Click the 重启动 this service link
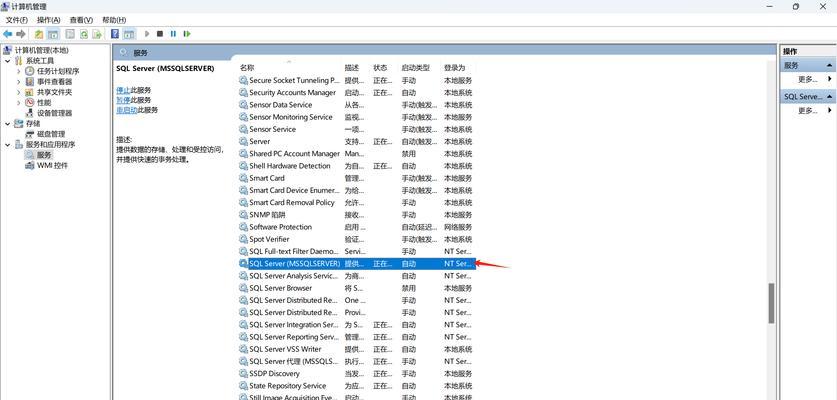Viewport: 837px width, 400px height. point(127,109)
